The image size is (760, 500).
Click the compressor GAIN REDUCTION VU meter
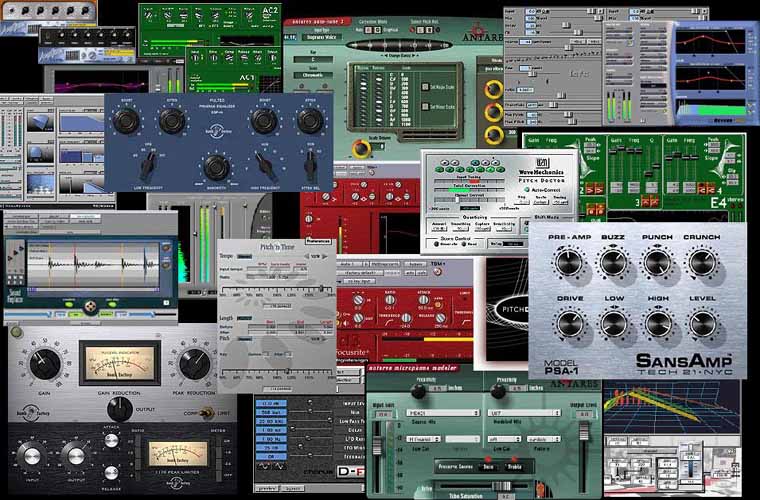click(x=120, y=362)
